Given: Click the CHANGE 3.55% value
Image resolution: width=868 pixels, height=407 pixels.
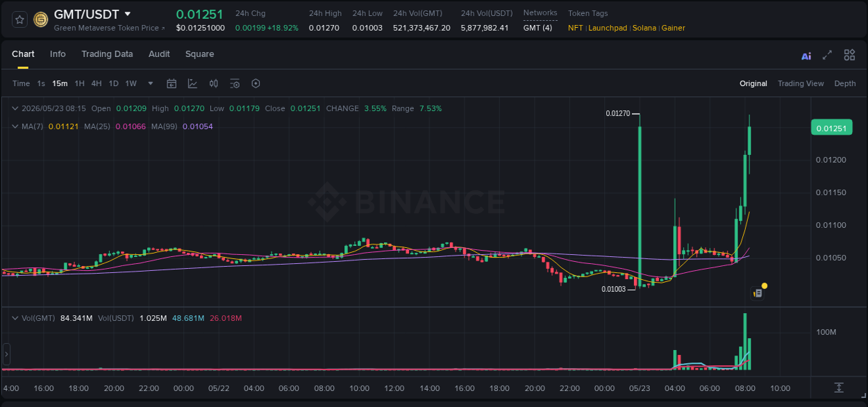Looking at the screenshot, I should coord(375,108).
